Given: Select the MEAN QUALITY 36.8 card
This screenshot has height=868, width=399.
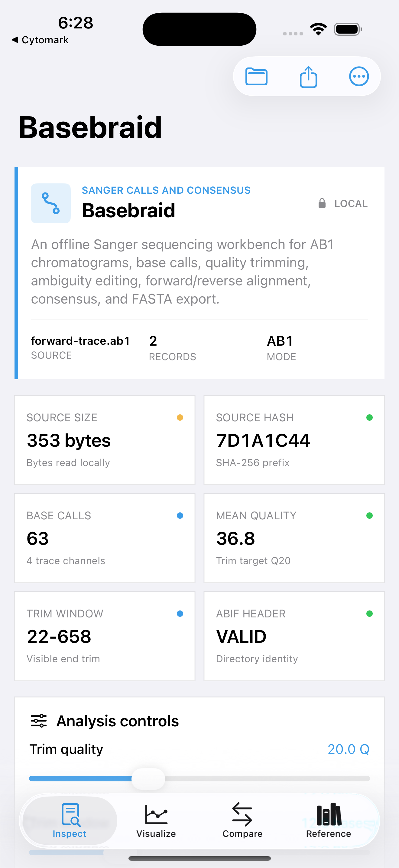Looking at the screenshot, I should click(294, 538).
